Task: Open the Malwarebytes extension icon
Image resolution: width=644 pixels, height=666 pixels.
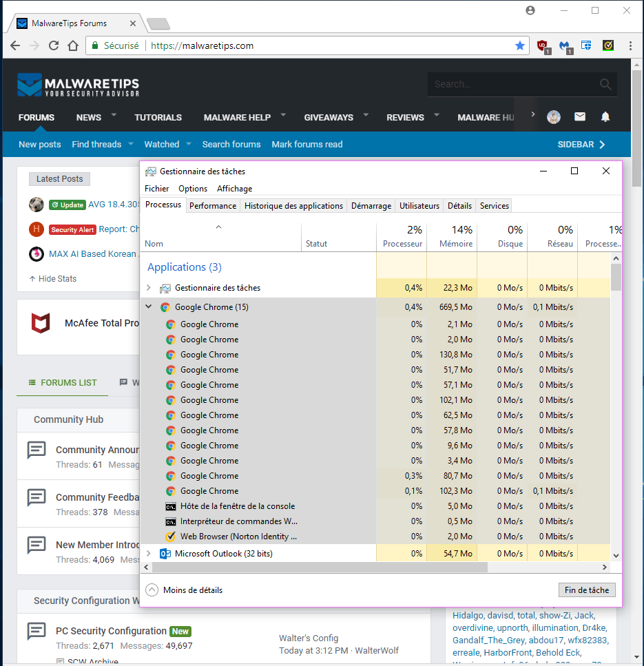Action: tap(565, 46)
